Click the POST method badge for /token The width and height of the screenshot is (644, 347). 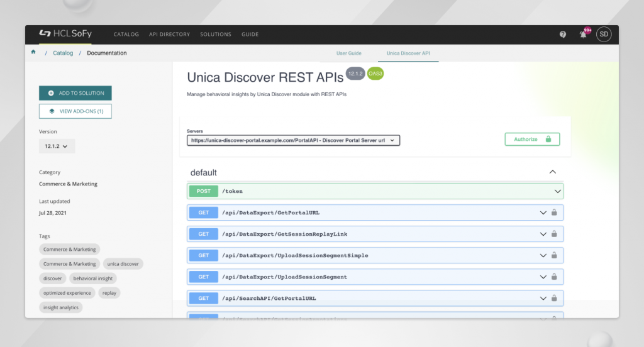click(203, 191)
